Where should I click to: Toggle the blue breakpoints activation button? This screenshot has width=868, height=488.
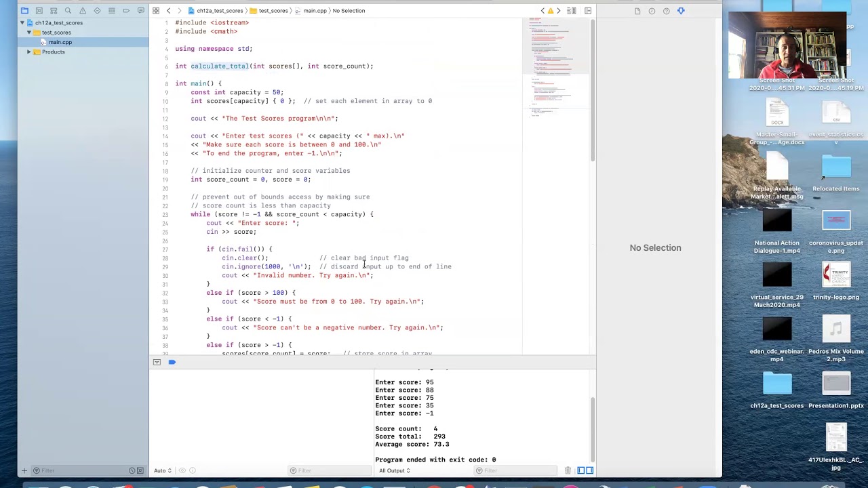click(x=172, y=363)
